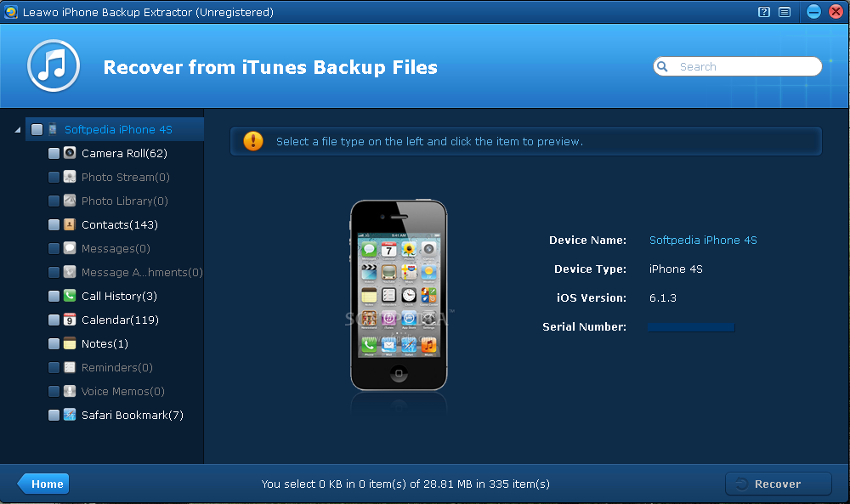The image size is (850, 504).
Task: Click the Photo Library icon
Action: [70, 201]
